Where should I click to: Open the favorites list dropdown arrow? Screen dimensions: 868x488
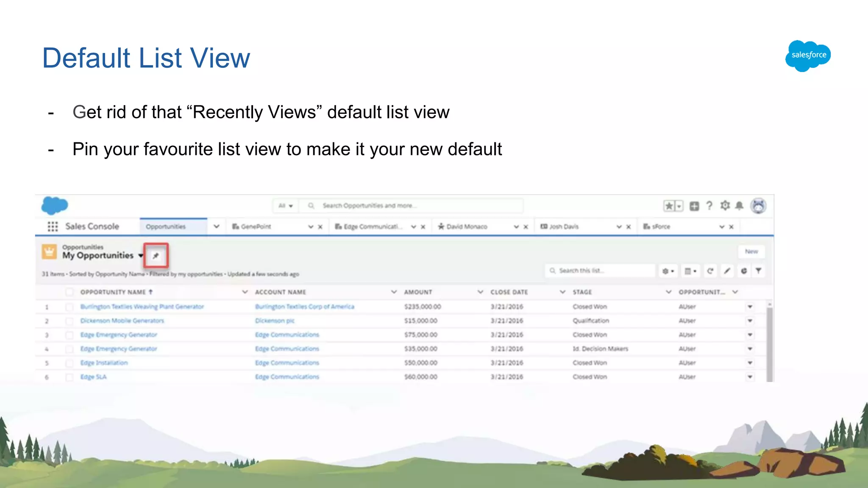tap(679, 206)
